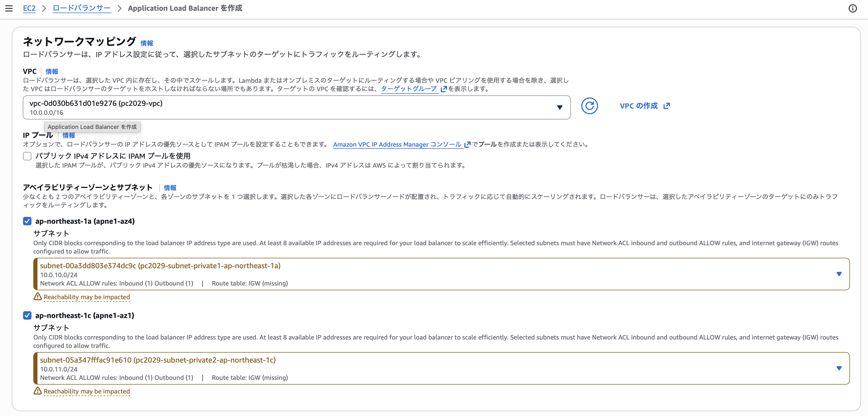Screen dimensions: 868x416
Task: Open 情報 link next to ネットワークマッピング
Action: coord(147,43)
